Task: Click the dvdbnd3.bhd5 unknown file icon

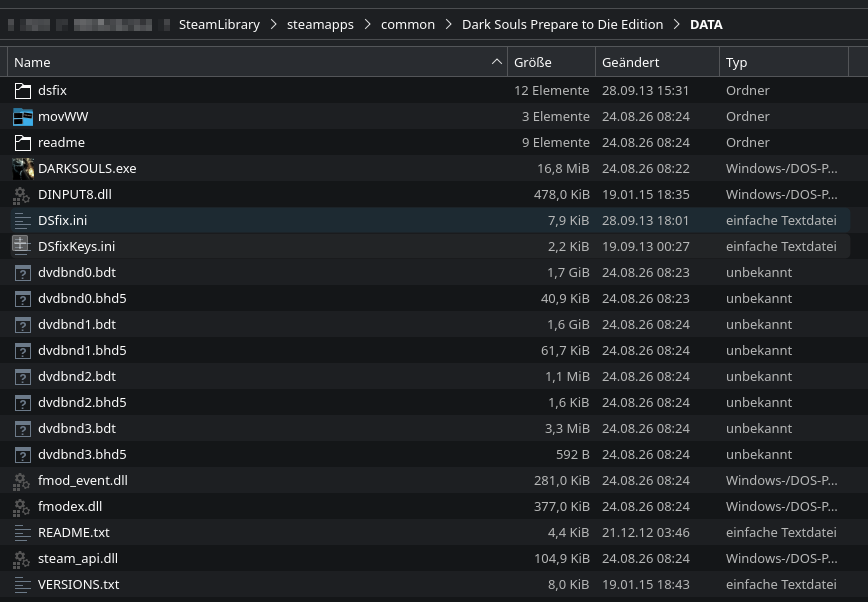Action: pyautogui.click(x=23, y=455)
